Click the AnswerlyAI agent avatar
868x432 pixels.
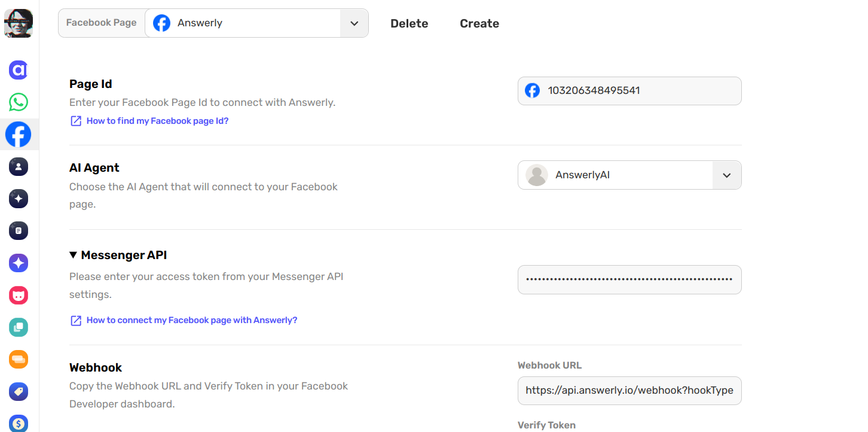[x=537, y=175]
